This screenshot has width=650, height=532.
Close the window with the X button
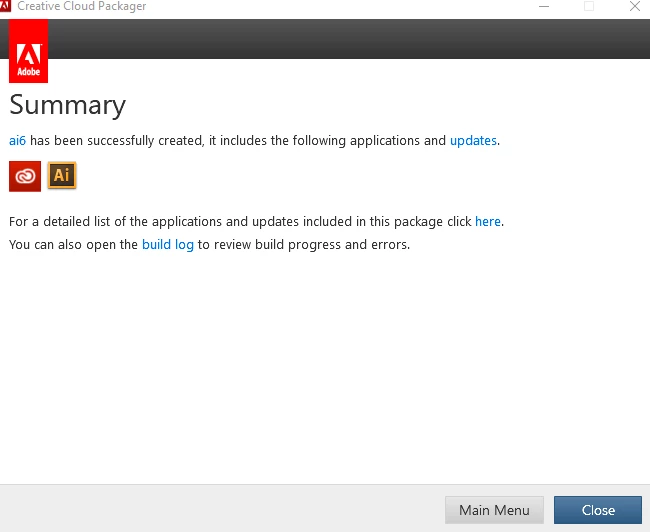(635, 6)
